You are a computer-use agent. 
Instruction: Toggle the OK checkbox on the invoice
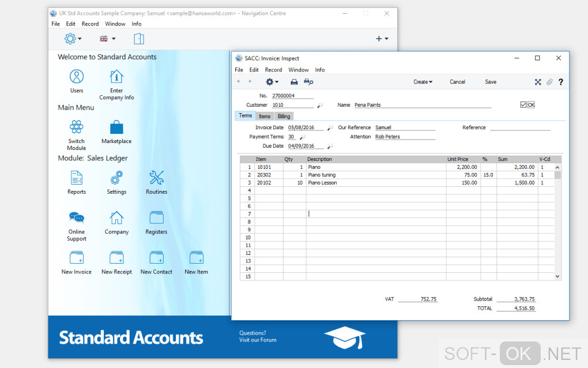tap(523, 104)
